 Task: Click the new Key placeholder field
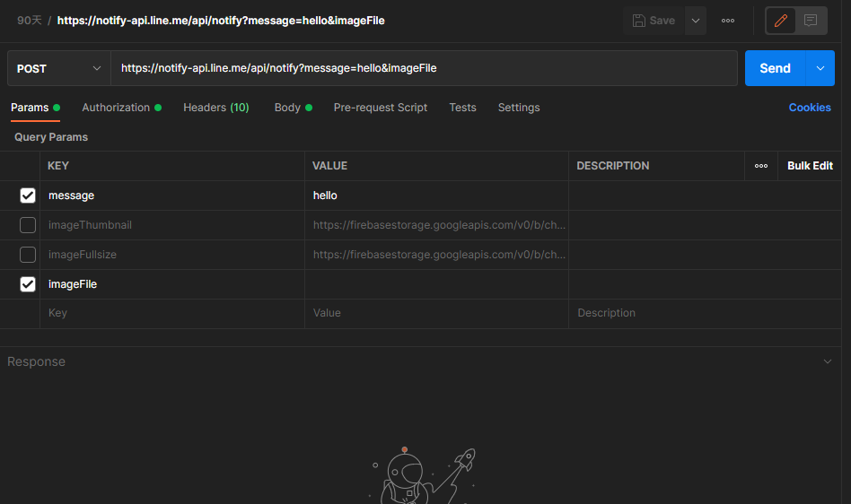tap(172, 313)
